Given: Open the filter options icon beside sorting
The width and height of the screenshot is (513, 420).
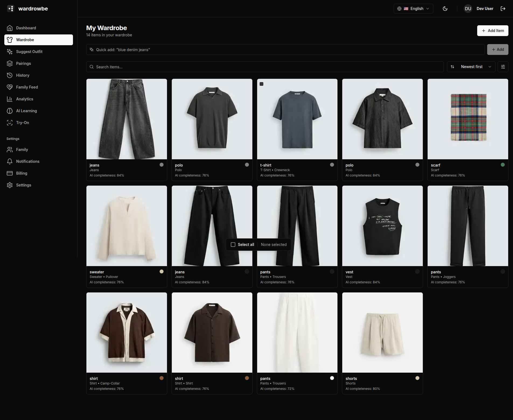Looking at the screenshot, I should pos(502,66).
